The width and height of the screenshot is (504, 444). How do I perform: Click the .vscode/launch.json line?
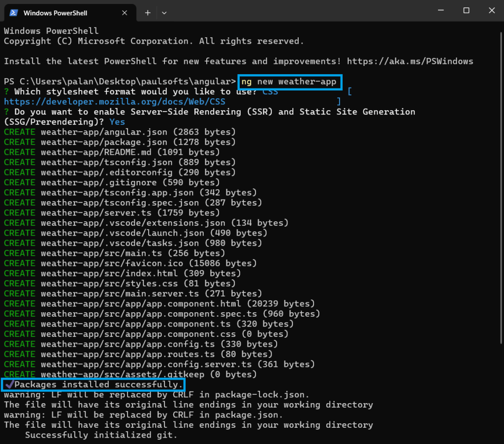pyautogui.click(x=135, y=233)
